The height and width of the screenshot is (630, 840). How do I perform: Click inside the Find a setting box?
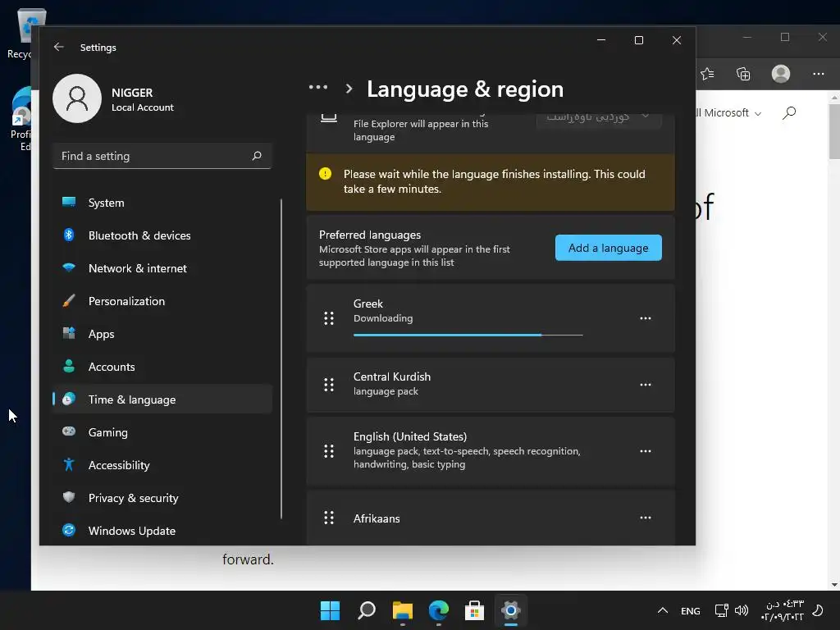[162, 156]
